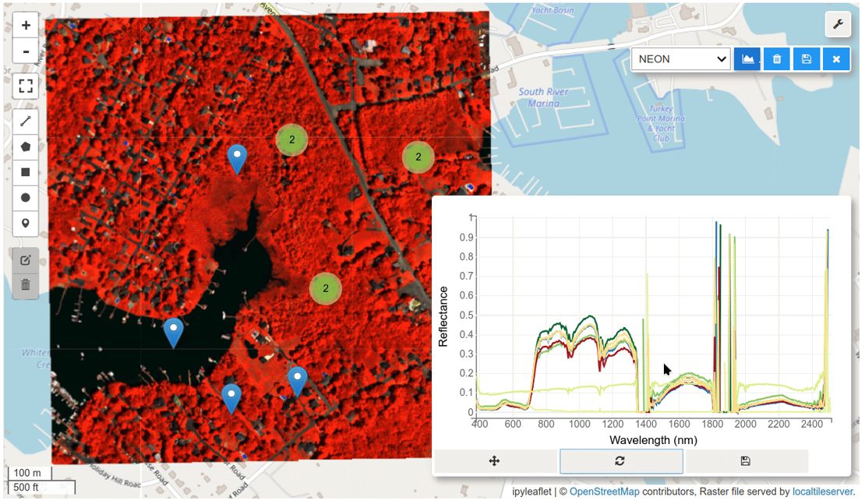Select the draw rectangle tool
The height and width of the screenshot is (504, 865).
point(26,172)
